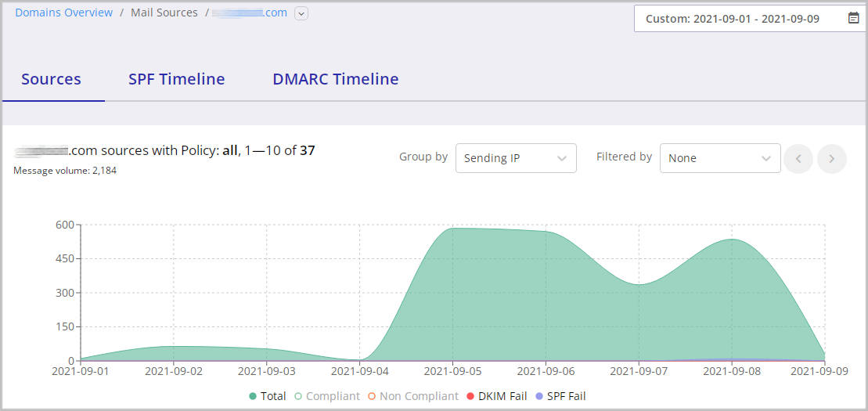Expand the domain selector chevron in breadcrumb
The image size is (868, 411).
(x=301, y=13)
